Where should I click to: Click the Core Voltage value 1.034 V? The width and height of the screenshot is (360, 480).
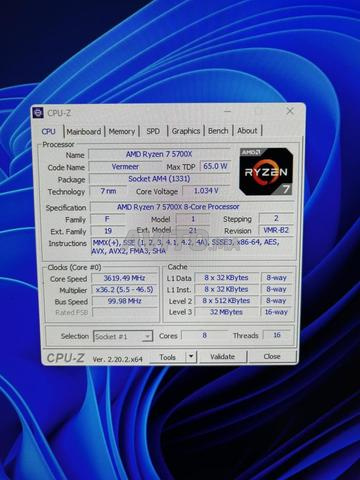click(206, 190)
